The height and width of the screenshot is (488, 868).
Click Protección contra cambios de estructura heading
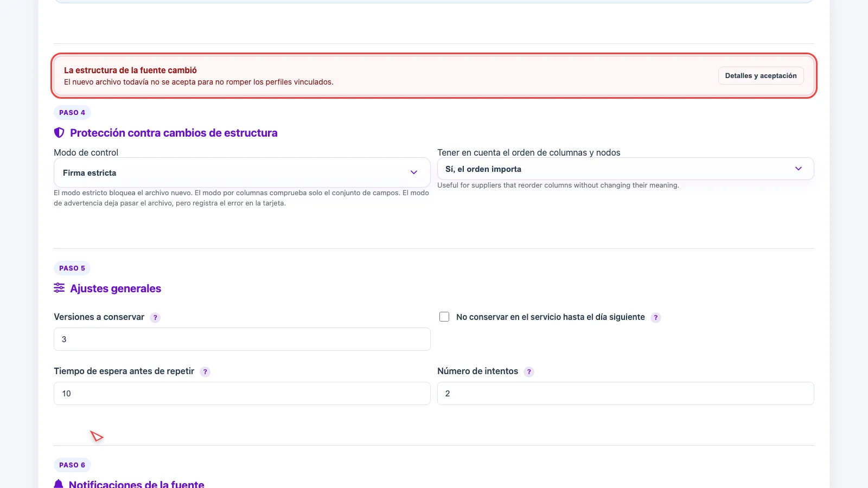click(x=174, y=133)
